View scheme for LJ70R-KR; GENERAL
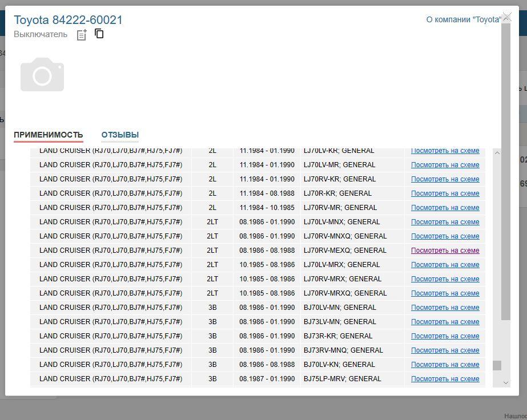The image size is (527, 420). coord(445,193)
